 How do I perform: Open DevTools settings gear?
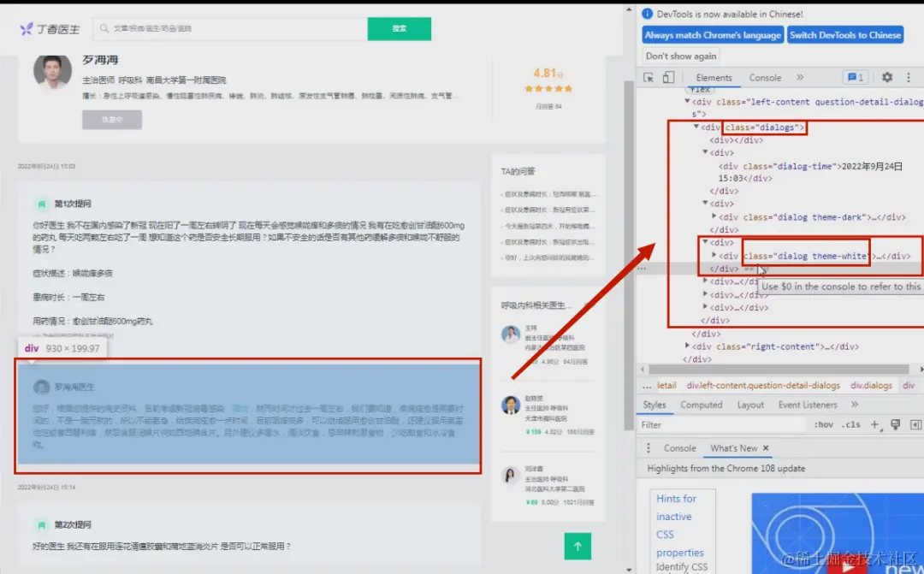[887, 77]
